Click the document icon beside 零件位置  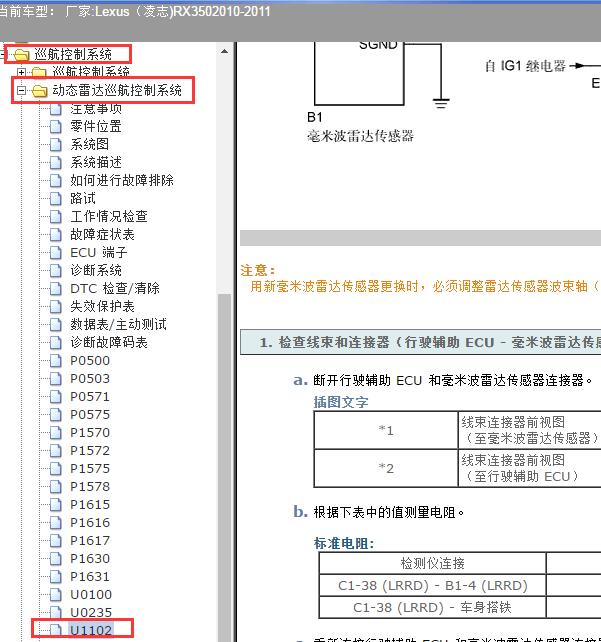(56, 127)
